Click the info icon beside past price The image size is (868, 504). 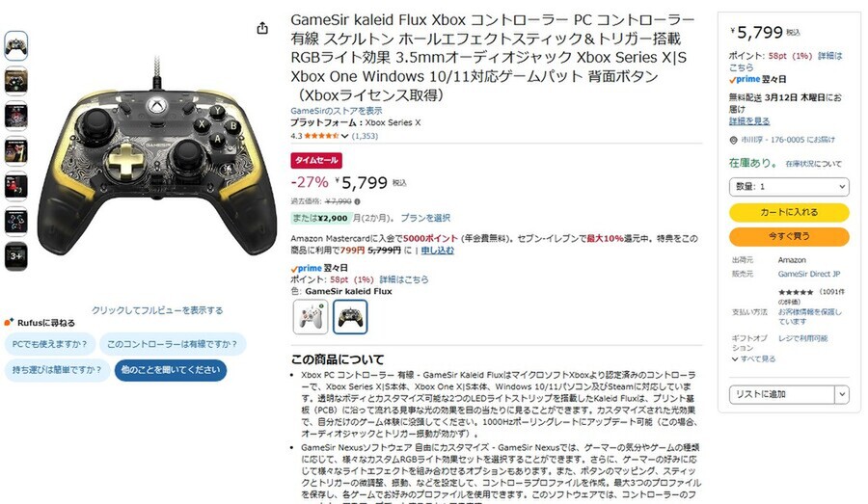[357, 201]
